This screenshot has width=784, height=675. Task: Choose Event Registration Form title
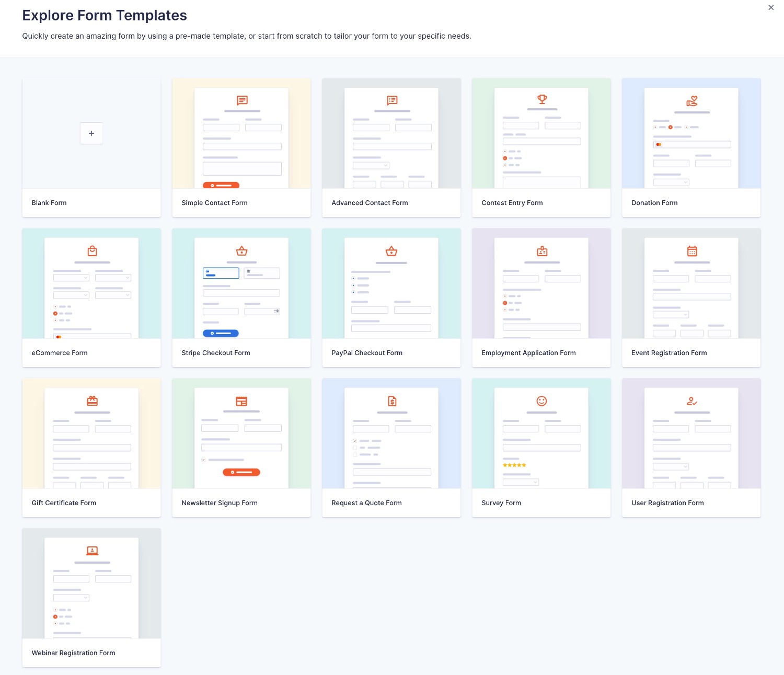669,353
